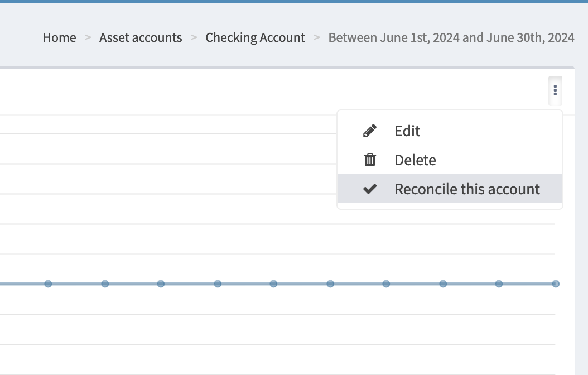Choose Delete in the dropdown menu
Image resolution: width=588 pixels, height=375 pixels.
click(415, 160)
